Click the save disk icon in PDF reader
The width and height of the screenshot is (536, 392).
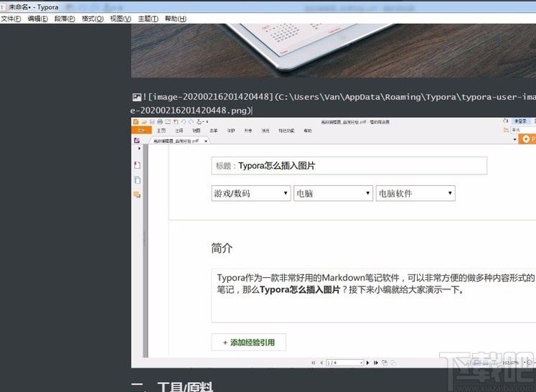tap(152, 121)
